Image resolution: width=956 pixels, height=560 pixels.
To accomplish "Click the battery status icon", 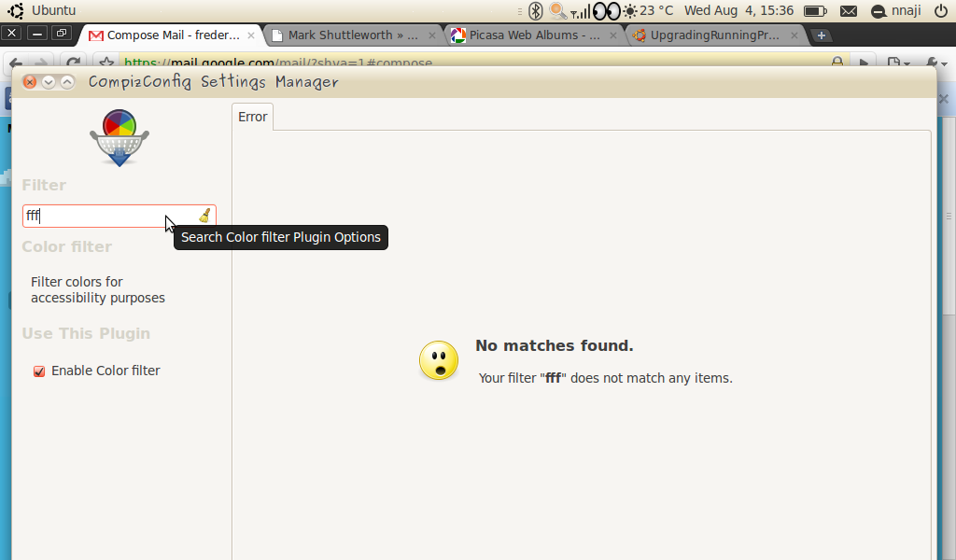I will pyautogui.click(x=815, y=11).
